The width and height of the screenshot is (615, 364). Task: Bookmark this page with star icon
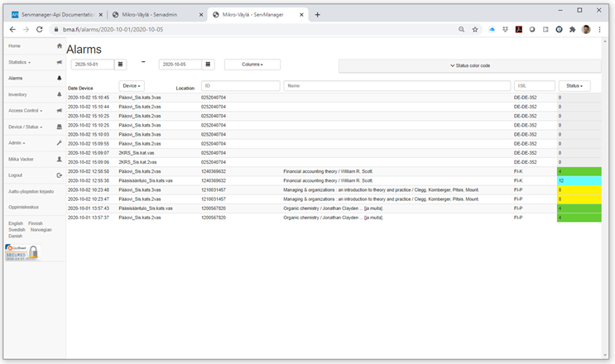coord(475,29)
